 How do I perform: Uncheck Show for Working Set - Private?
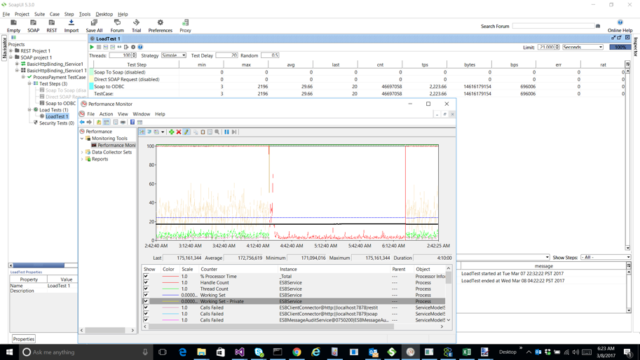coord(146,301)
